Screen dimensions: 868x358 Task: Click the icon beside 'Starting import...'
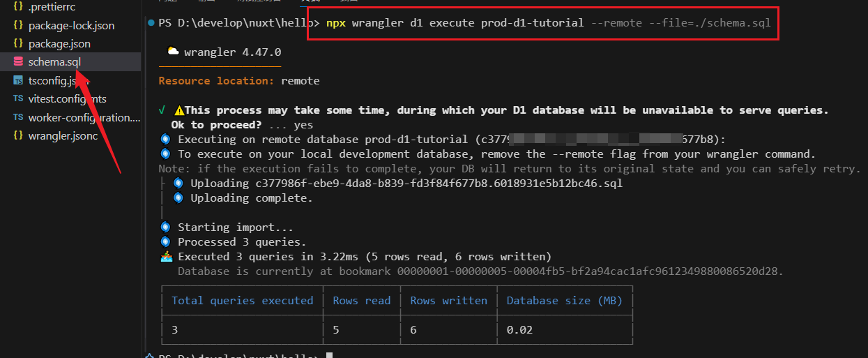(165, 228)
